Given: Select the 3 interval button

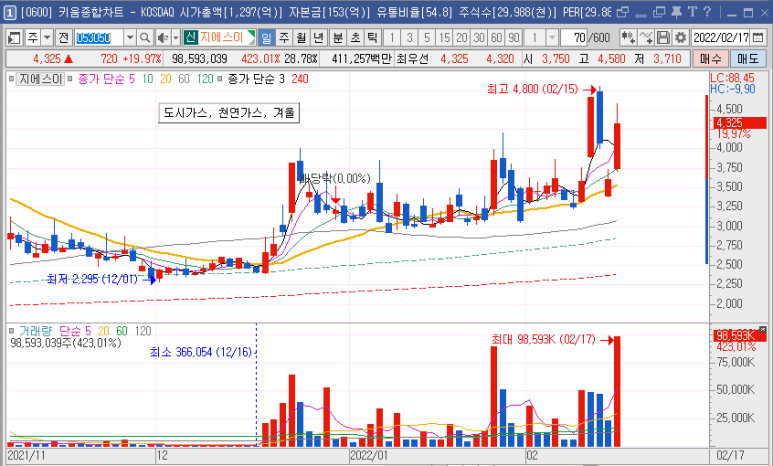Looking at the screenshot, I should click(410, 37).
